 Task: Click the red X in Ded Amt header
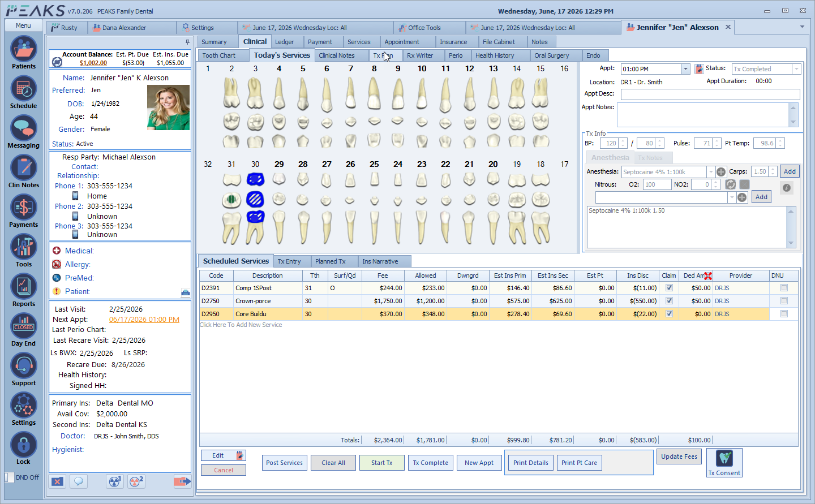pos(707,276)
